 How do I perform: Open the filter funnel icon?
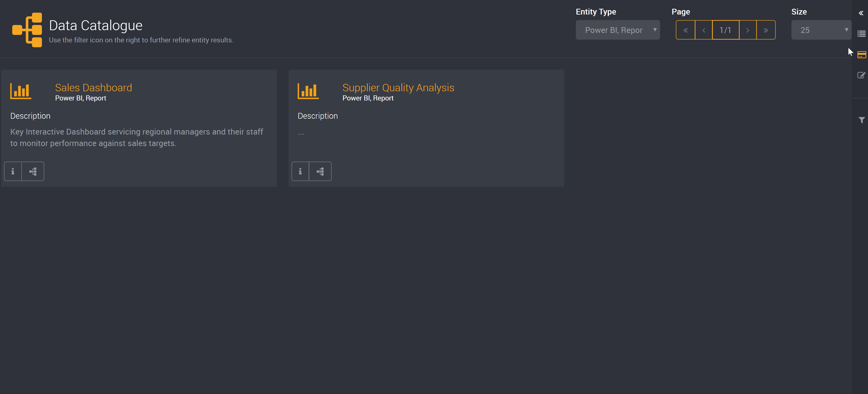(862, 120)
